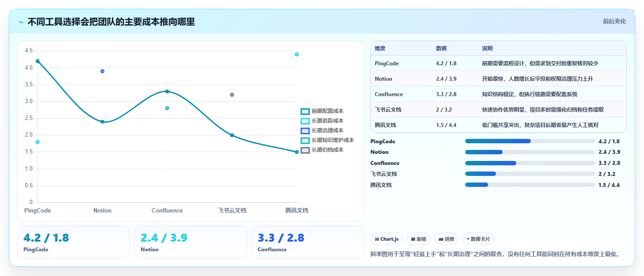644x276 pixels.
Task: Click table value 3.3 / 2.8
Action: (x=446, y=94)
